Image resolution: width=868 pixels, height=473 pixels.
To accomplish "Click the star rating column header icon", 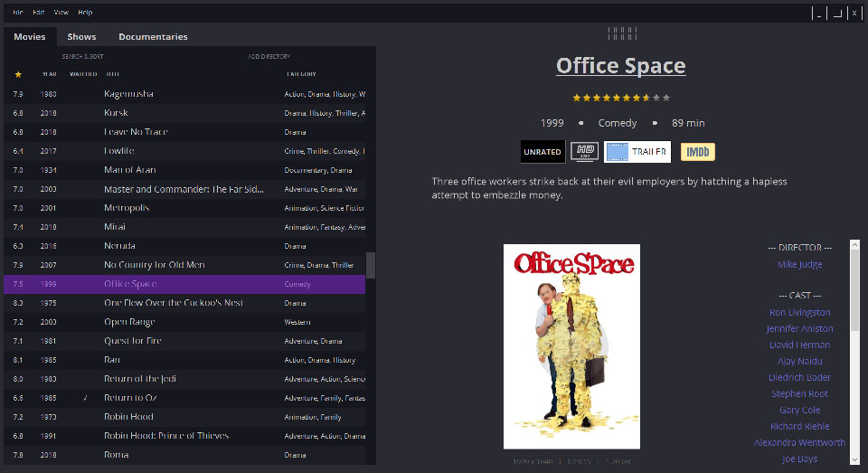I will tap(18, 74).
